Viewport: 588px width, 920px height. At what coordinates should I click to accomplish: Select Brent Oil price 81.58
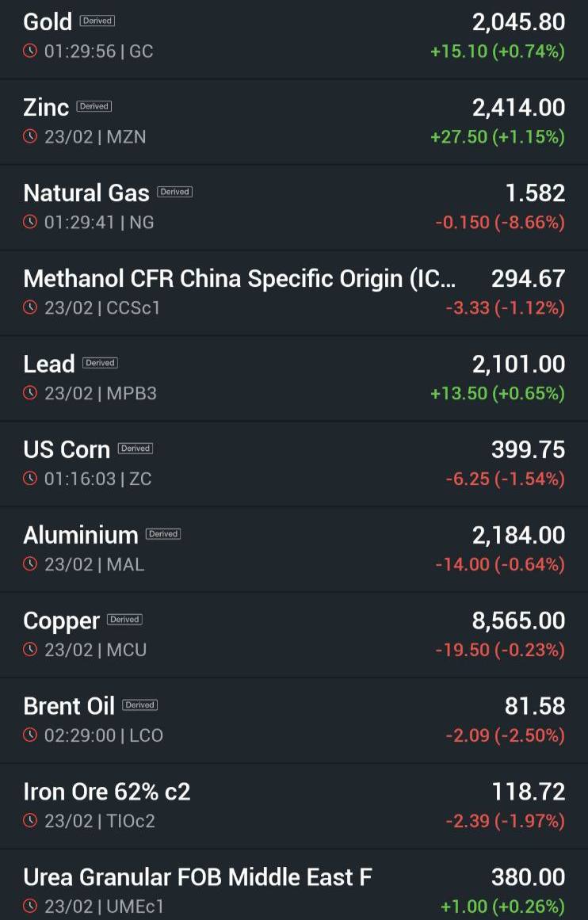pos(535,706)
